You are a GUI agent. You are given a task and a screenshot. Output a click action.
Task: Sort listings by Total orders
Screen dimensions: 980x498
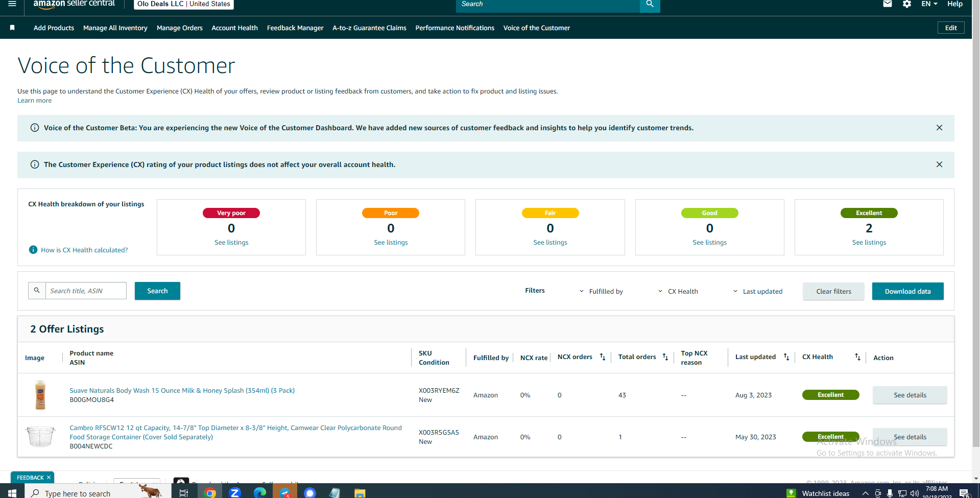click(x=665, y=357)
